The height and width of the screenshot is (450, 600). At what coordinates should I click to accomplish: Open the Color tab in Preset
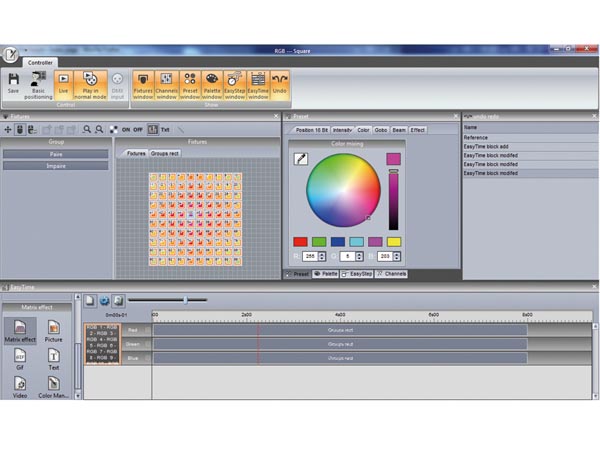363,130
